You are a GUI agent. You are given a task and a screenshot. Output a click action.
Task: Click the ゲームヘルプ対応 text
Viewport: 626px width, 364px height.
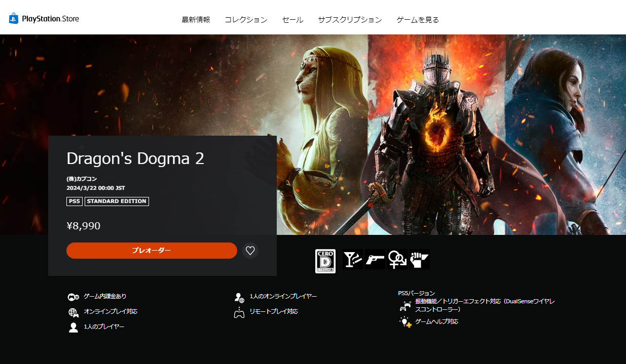437,321
